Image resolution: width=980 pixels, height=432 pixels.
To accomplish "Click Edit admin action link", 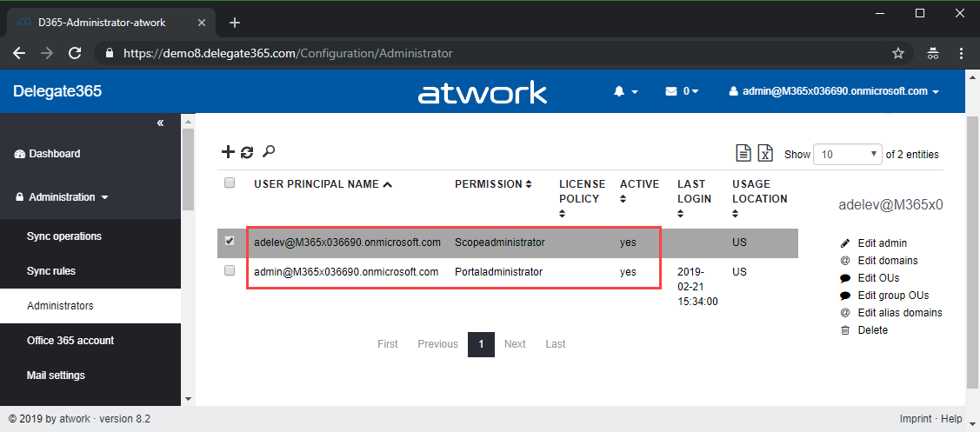I will [x=882, y=243].
